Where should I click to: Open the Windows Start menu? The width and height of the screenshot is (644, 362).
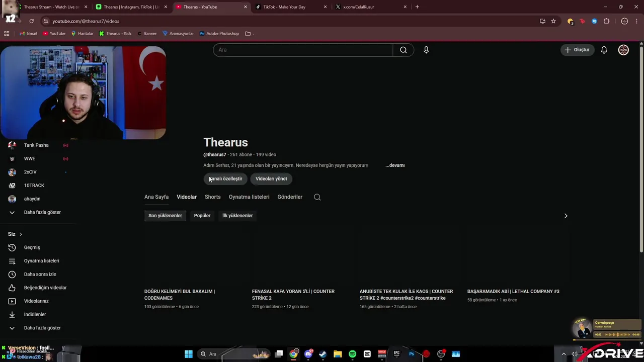click(188, 354)
